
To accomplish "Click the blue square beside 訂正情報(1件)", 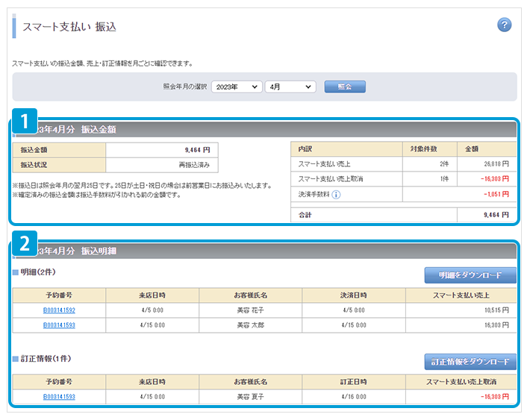I will (x=15, y=359).
